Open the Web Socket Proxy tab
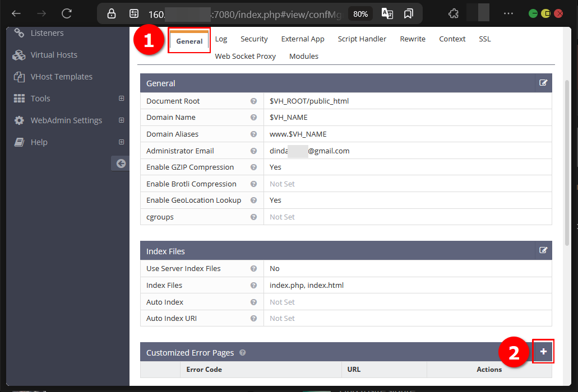 click(x=245, y=57)
